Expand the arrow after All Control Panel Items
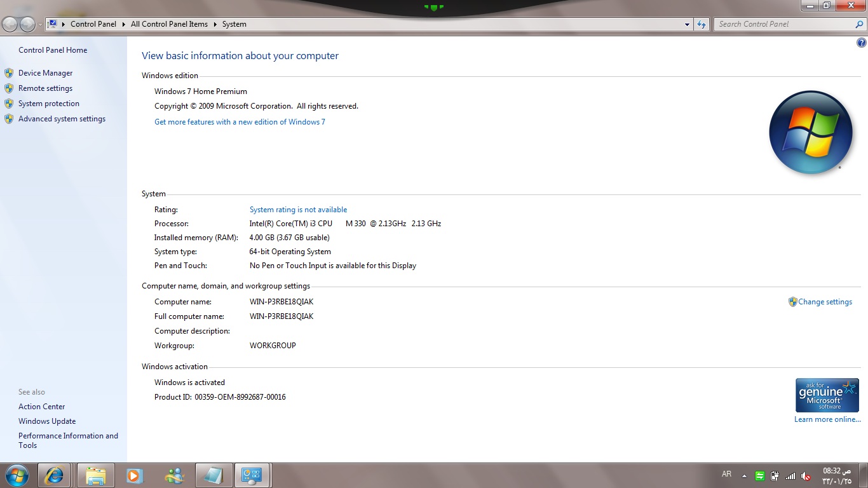This screenshot has width=868, height=488. (x=215, y=24)
